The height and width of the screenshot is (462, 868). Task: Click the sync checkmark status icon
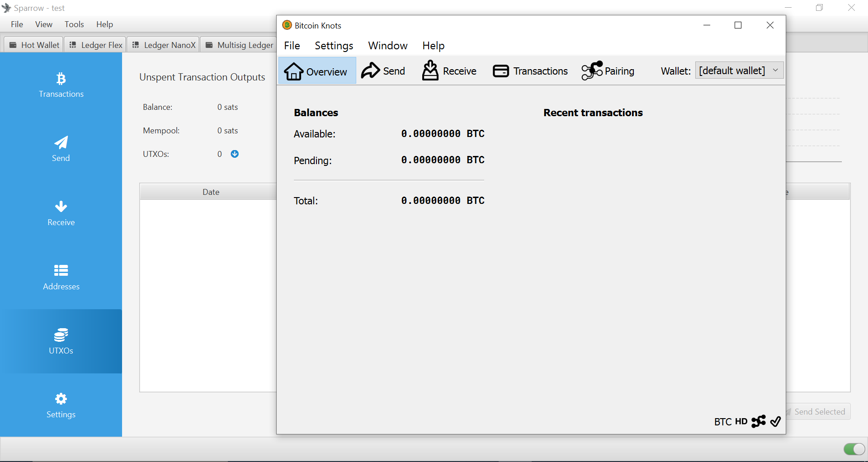(x=775, y=421)
